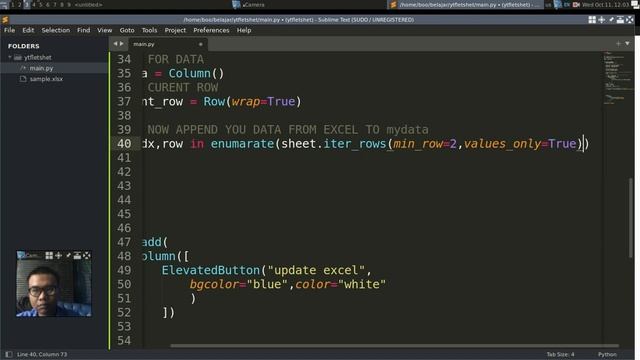
Task: Click the enumarate function call on line 40
Action: pyautogui.click(x=242, y=144)
